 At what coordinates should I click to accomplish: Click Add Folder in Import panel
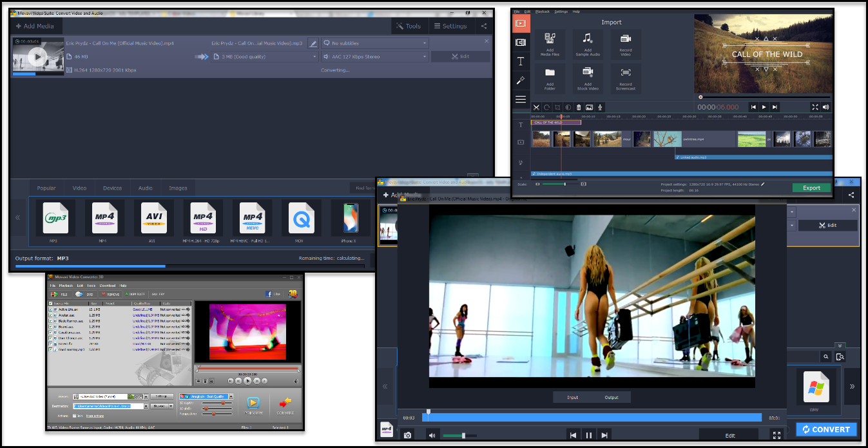(x=550, y=78)
